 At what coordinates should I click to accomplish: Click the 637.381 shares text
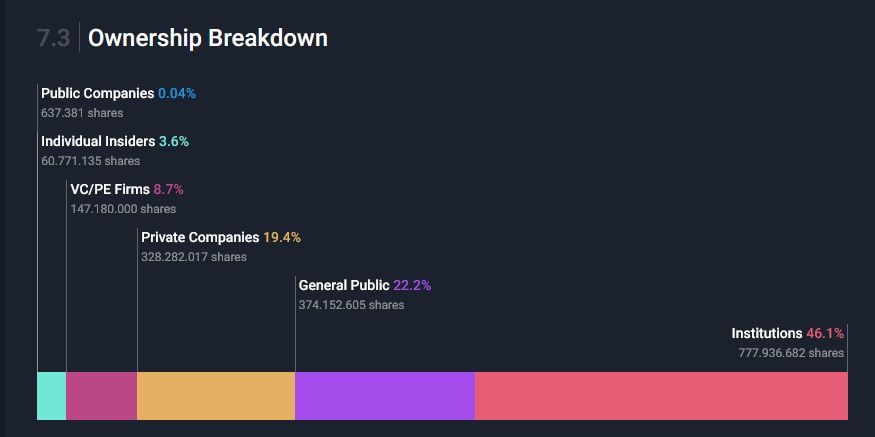coord(82,113)
